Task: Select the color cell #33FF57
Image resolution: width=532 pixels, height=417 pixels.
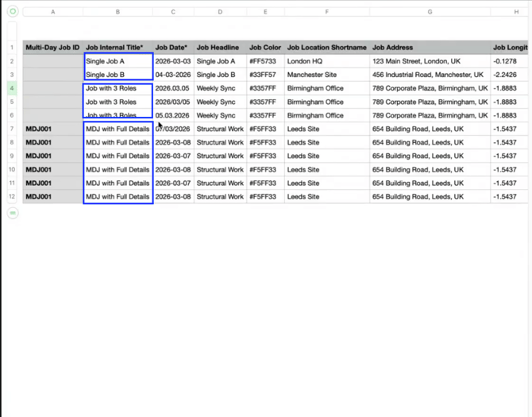Action: (265, 75)
